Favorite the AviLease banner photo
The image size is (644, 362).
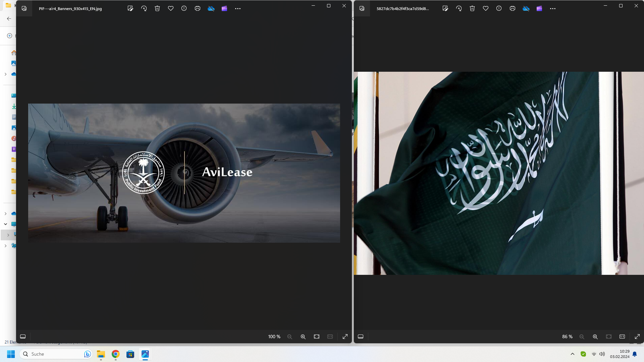[x=171, y=9]
